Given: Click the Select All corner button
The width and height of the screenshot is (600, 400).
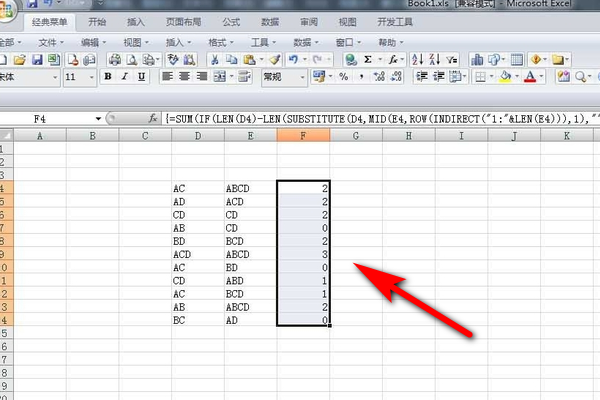Looking at the screenshot, I should [x=7, y=136].
